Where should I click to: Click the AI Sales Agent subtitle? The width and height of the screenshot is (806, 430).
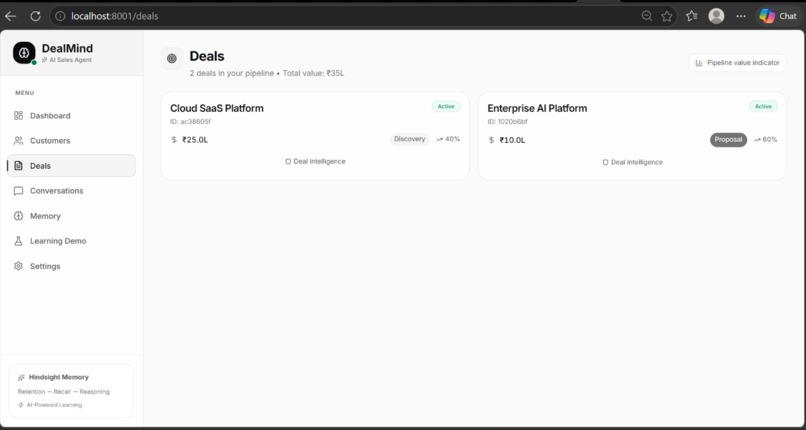tap(70, 60)
